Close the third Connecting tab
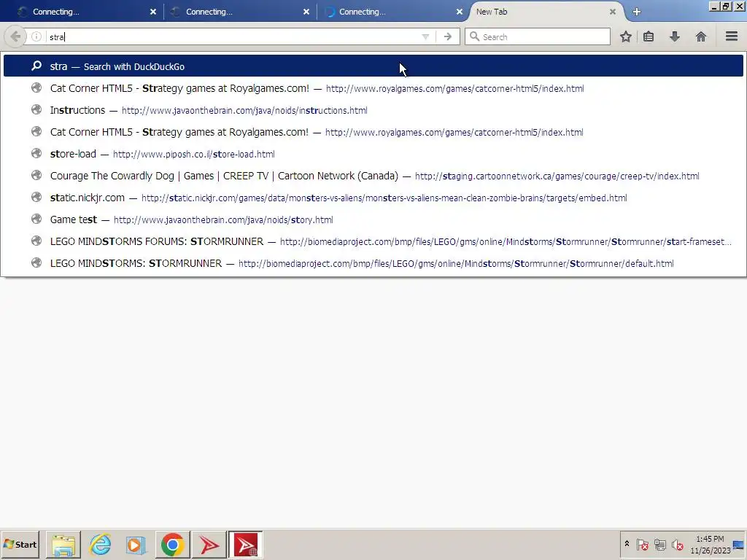This screenshot has width=747, height=560. 460,12
